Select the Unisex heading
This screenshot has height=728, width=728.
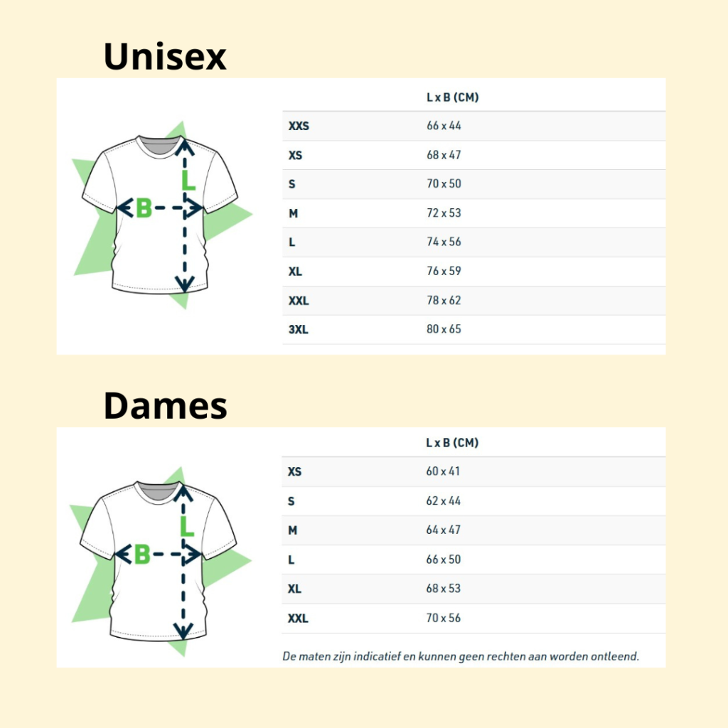165,57
